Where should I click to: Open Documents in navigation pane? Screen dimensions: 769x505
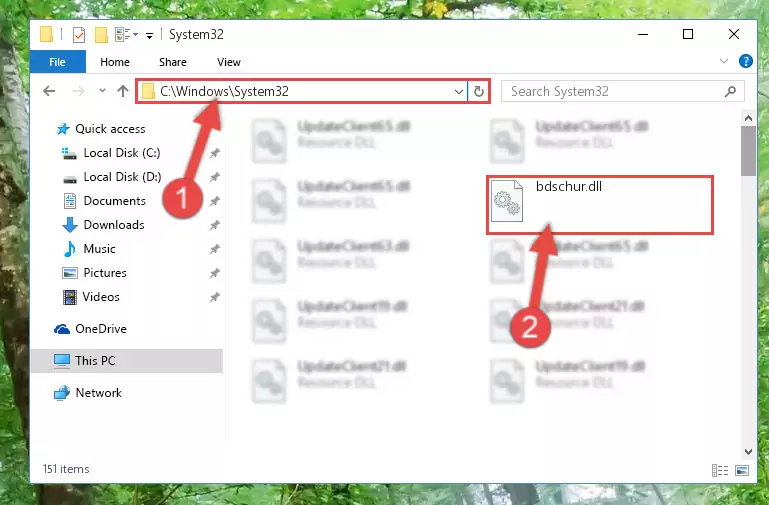pos(104,201)
